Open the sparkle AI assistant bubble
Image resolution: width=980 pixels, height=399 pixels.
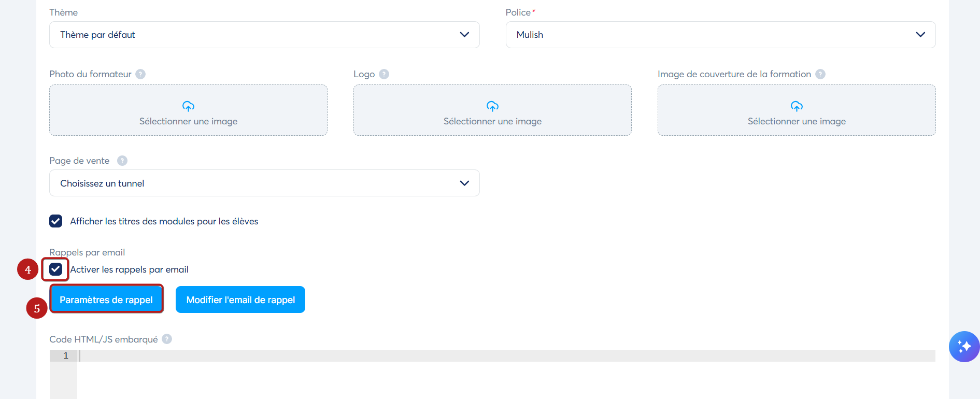pos(964,347)
